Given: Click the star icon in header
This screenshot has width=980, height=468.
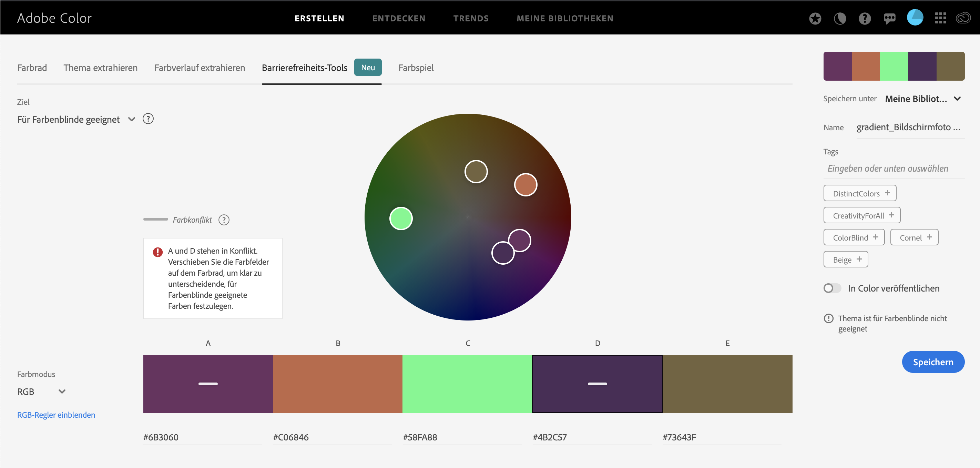Looking at the screenshot, I should [x=815, y=18].
